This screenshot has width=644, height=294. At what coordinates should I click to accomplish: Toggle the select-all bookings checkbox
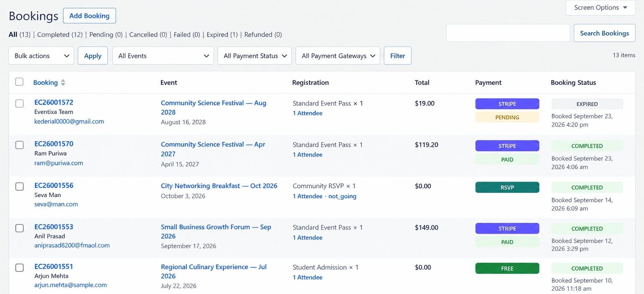click(19, 82)
